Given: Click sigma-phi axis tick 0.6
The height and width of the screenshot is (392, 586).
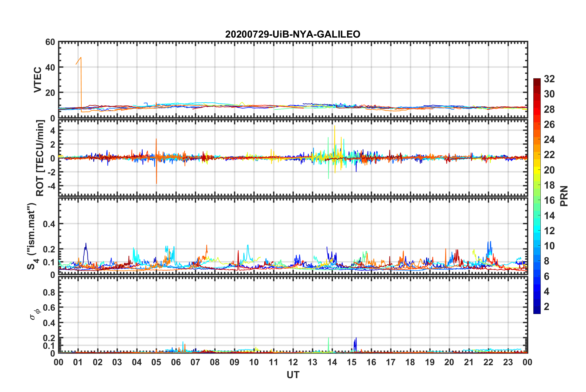Looking at the screenshot, I should tap(49, 308).
